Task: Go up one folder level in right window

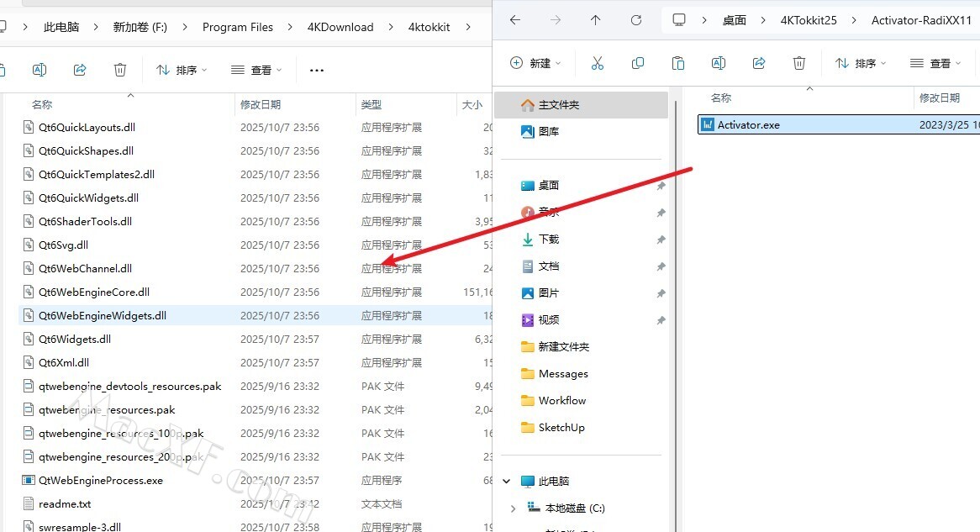Action: [596, 20]
